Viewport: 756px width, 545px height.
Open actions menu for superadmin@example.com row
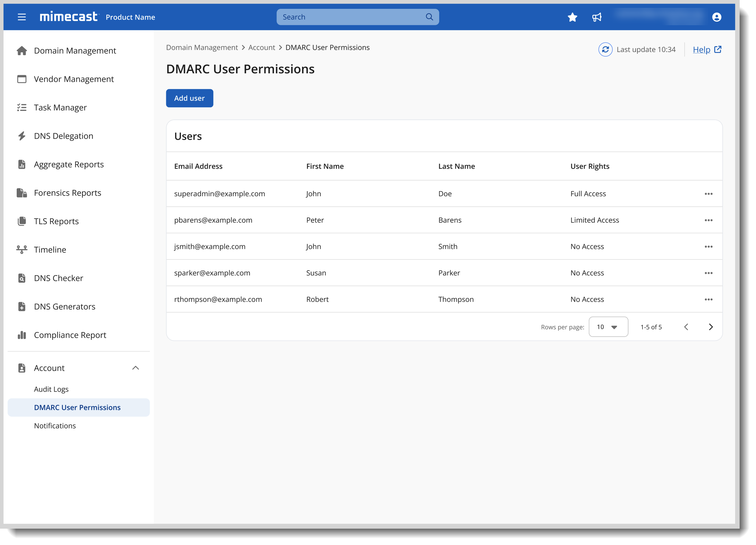708,194
